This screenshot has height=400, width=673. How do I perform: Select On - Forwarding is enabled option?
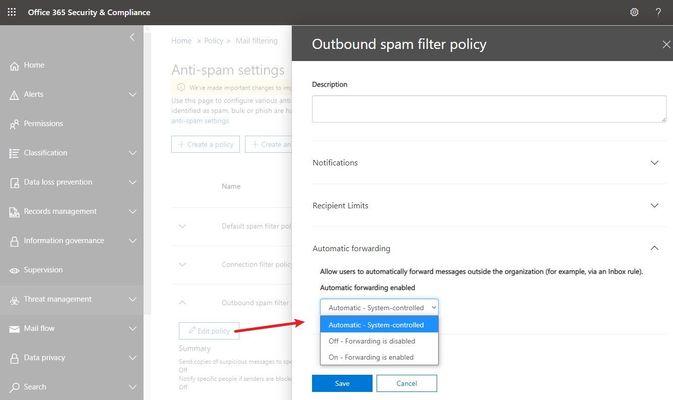[379, 357]
